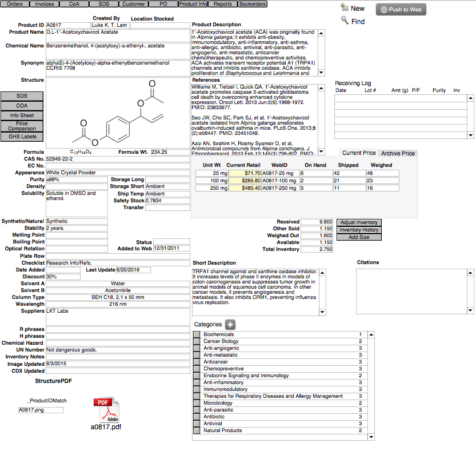This screenshot has width=476, height=451.
Task: Click the CAS No. field
Action: (118, 159)
